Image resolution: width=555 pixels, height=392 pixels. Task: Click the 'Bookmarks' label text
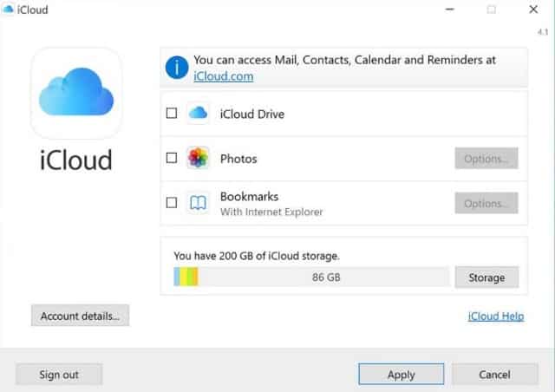pyautogui.click(x=249, y=197)
